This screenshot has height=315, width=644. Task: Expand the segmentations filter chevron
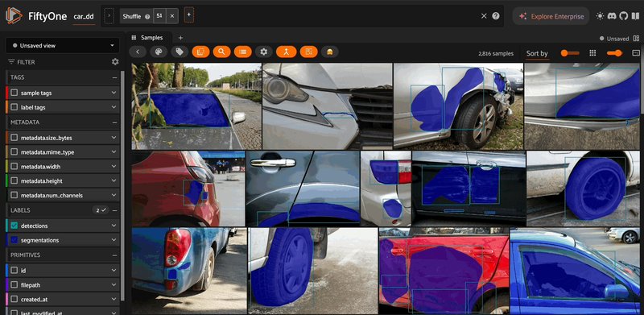[x=114, y=240]
